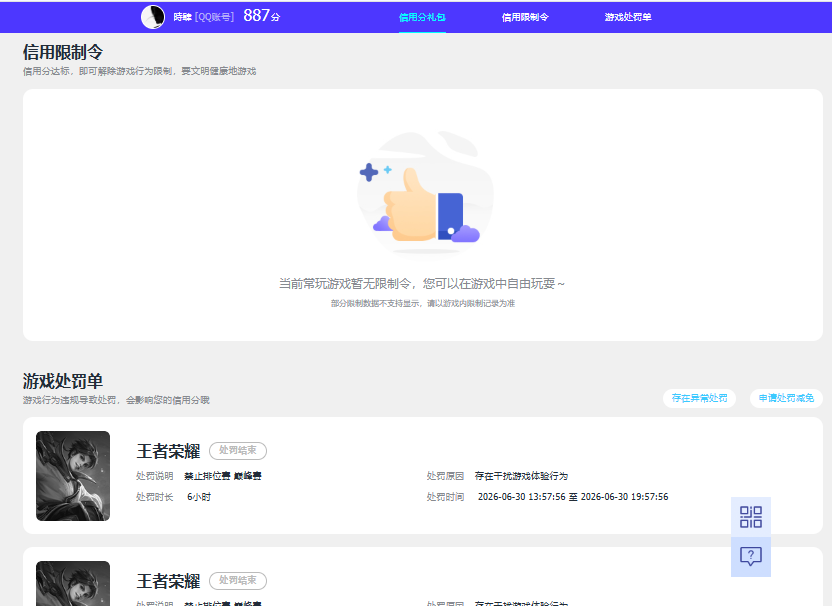
Task: Click the 部分限制数据不支持显示 note
Action: (x=423, y=304)
